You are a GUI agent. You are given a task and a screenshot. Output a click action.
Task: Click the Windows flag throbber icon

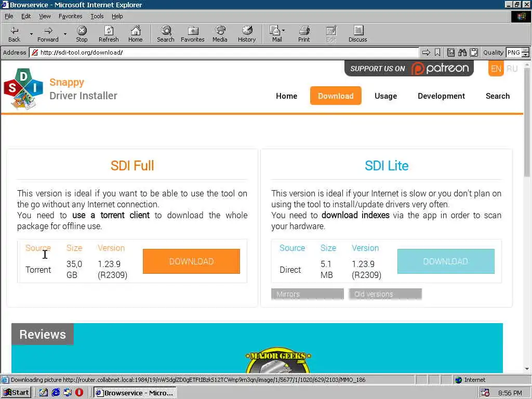521,17
